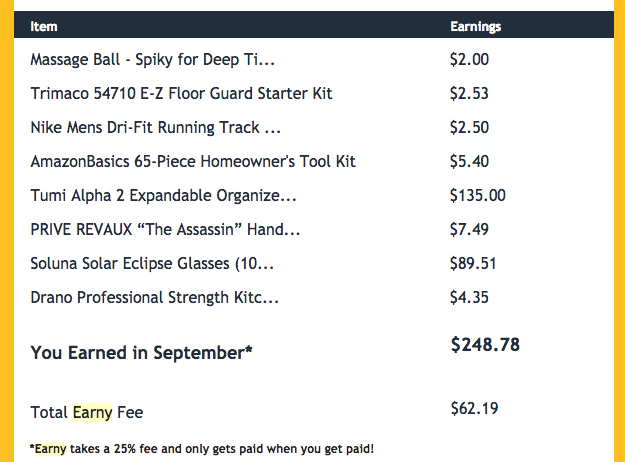
Task: Click the $248.78 total earnings
Action: [x=485, y=345]
